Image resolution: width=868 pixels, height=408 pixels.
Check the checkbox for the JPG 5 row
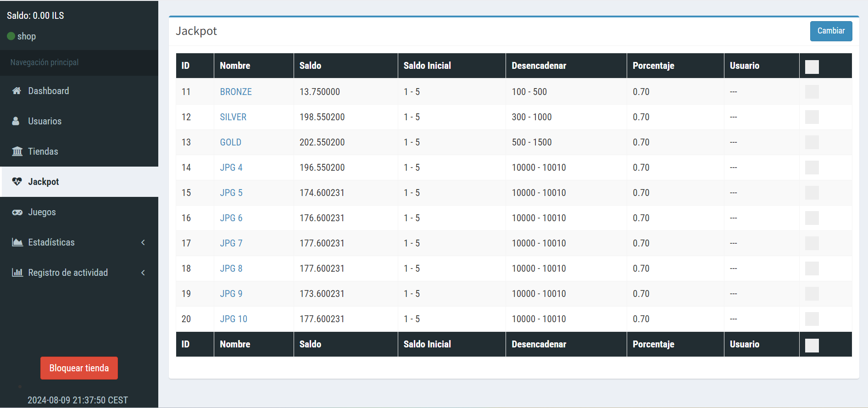[812, 193]
